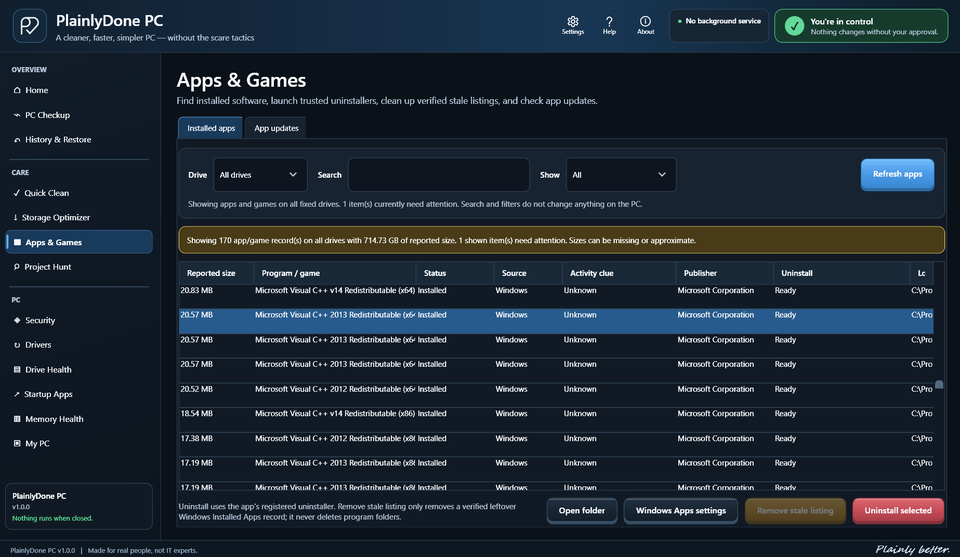Screen dimensions: 960x557
Task: Switch to App updates tab
Action: click(x=276, y=128)
